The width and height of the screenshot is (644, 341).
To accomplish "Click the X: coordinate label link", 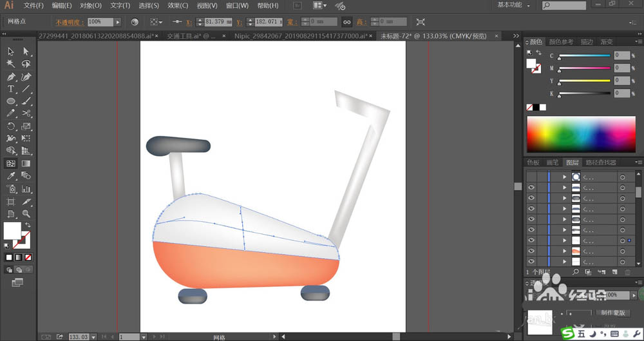I will [x=189, y=22].
